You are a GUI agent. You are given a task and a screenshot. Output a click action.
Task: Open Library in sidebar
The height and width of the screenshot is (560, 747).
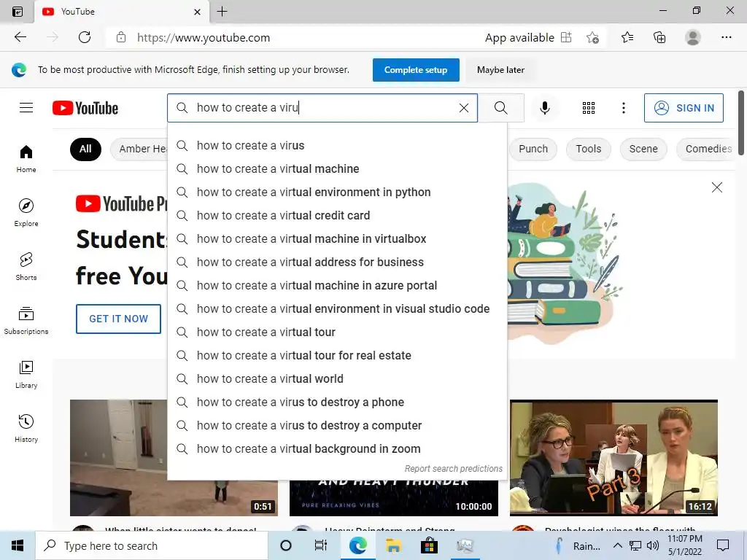pyautogui.click(x=26, y=375)
